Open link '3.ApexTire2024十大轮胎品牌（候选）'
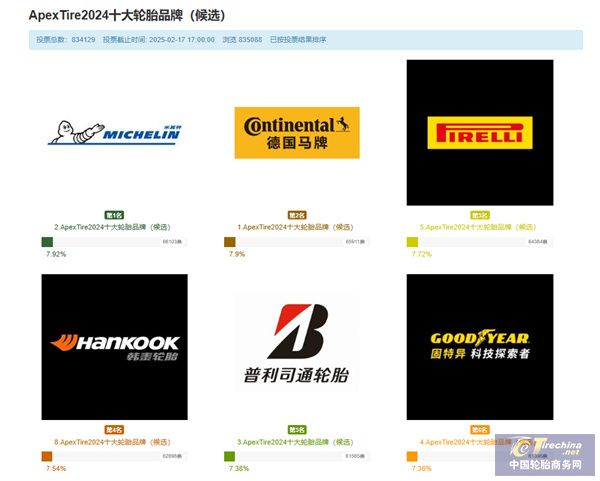Image resolution: width=600 pixels, height=481 pixels. click(295, 442)
